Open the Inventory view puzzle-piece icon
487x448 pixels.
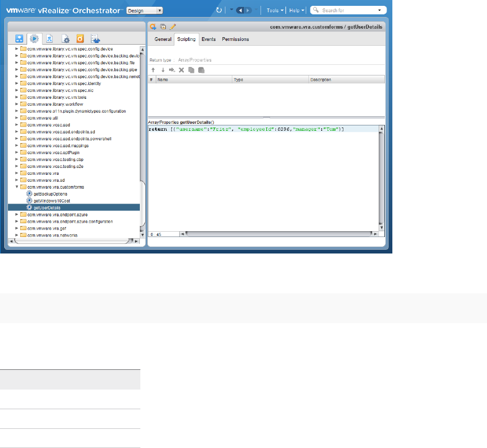point(95,38)
